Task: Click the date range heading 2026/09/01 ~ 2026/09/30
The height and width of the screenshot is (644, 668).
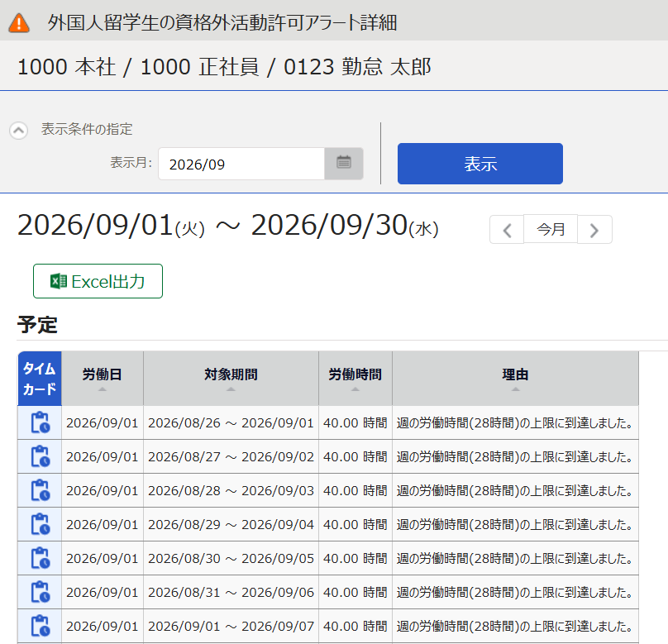Action: click(x=228, y=226)
